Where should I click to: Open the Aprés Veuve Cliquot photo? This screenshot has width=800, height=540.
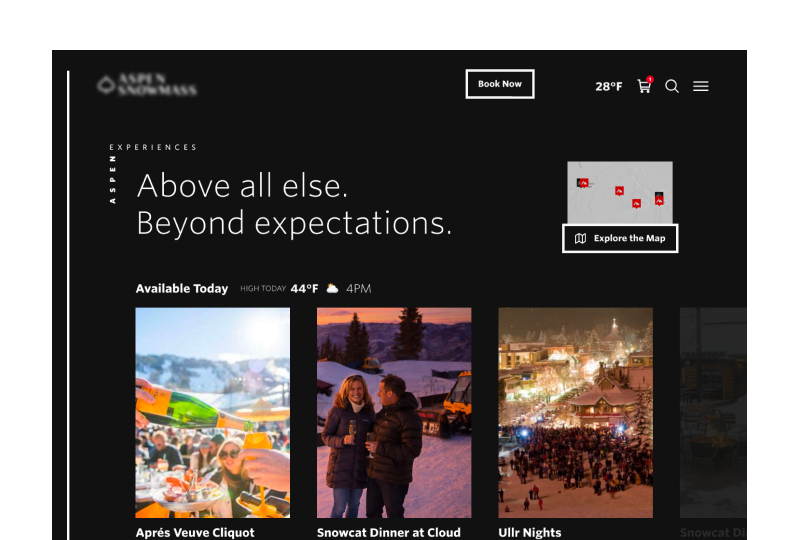coord(213,412)
